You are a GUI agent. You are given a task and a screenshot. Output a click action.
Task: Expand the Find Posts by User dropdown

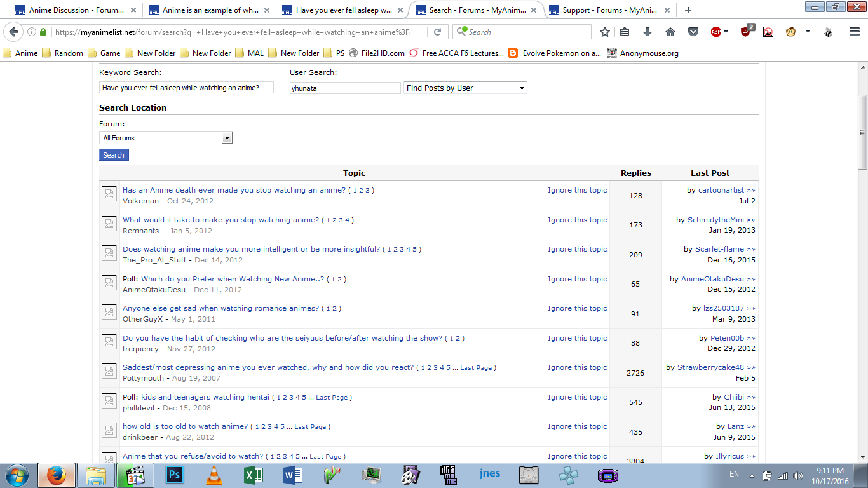[465, 88]
